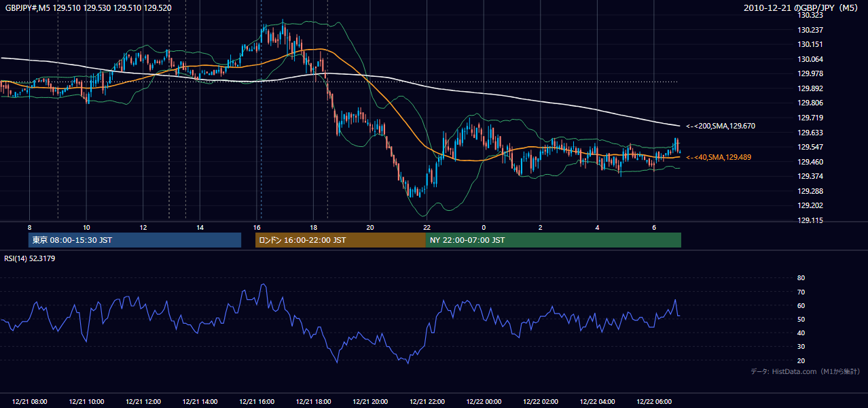868x408 pixels.
Task: Click price axis value 129.547
Action: pyautogui.click(x=811, y=147)
